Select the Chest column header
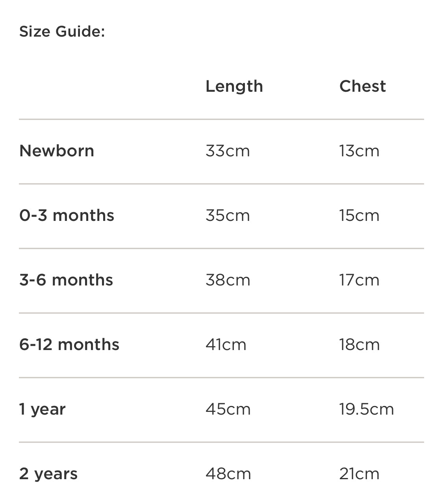This screenshot has height=504, width=443. 362,86
